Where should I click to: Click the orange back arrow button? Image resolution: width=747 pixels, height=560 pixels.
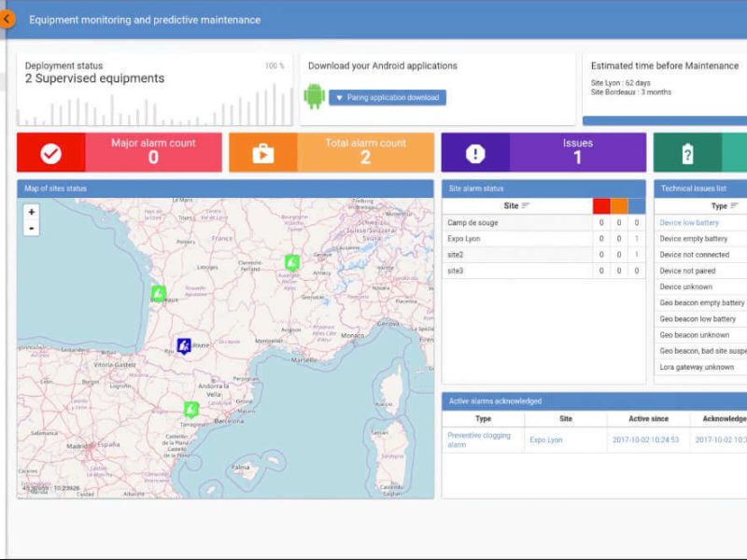[x=7, y=20]
